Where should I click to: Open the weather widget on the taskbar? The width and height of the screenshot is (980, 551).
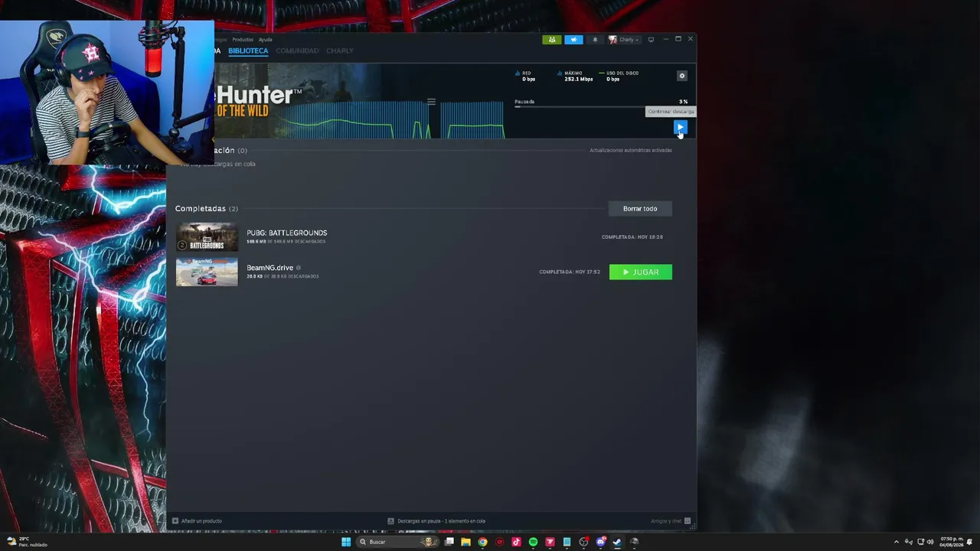coord(27,542)
